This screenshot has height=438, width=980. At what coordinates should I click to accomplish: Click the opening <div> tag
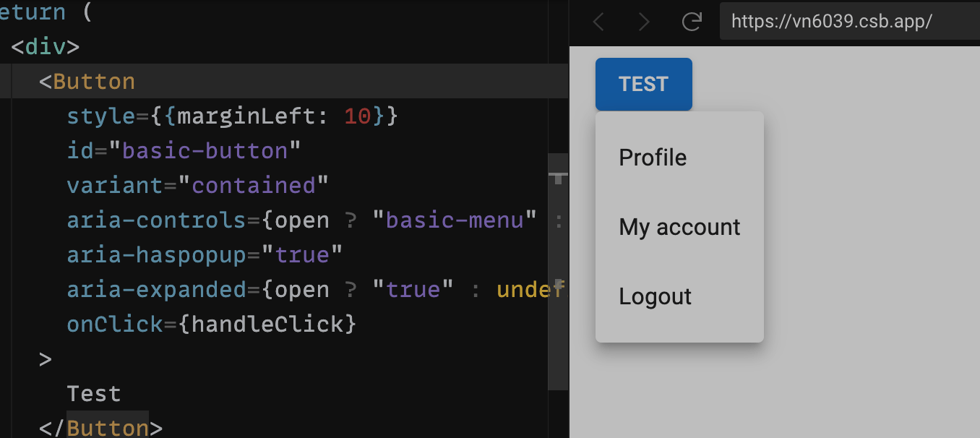(x=45, y=46)
